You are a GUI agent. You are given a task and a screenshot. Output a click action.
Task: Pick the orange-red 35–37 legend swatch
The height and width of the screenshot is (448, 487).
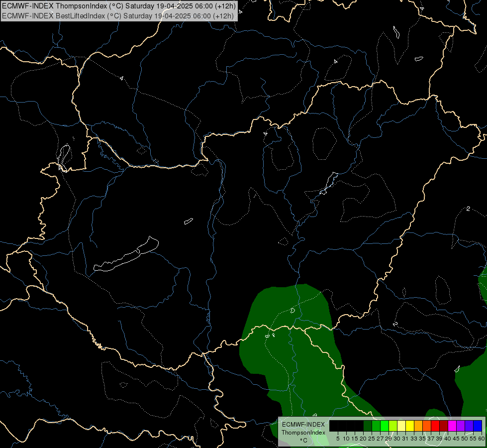point(427,426)
